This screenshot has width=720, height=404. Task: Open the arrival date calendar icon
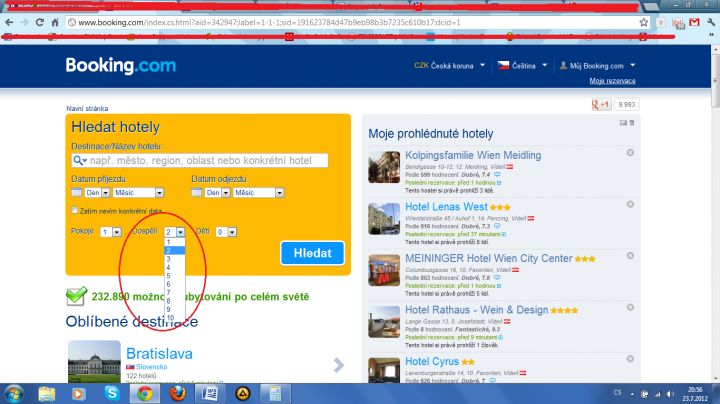click(x=77, y=192)
